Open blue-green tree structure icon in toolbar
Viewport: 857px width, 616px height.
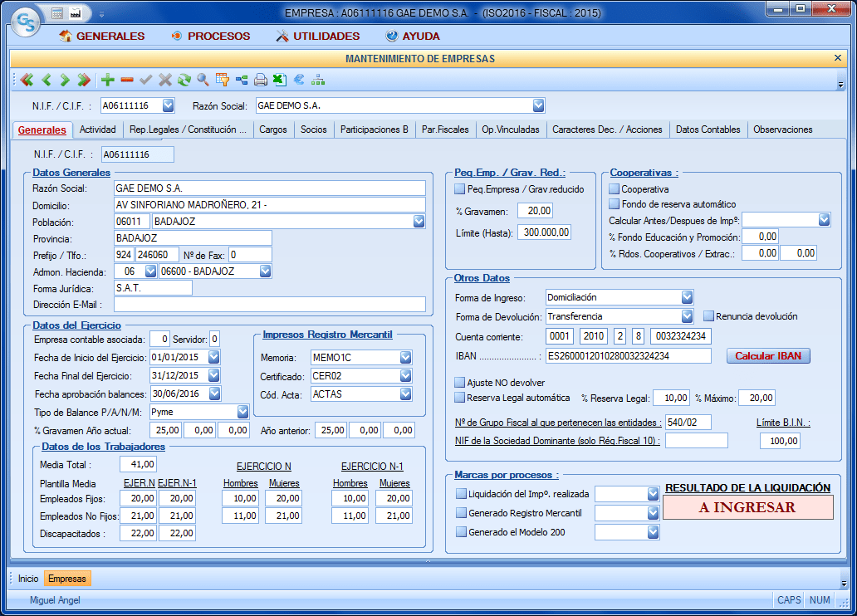click(x=242, y=80)
